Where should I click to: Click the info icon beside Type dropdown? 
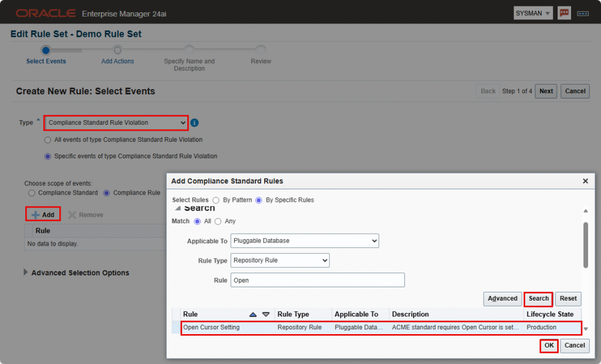(x=195, y=123)
